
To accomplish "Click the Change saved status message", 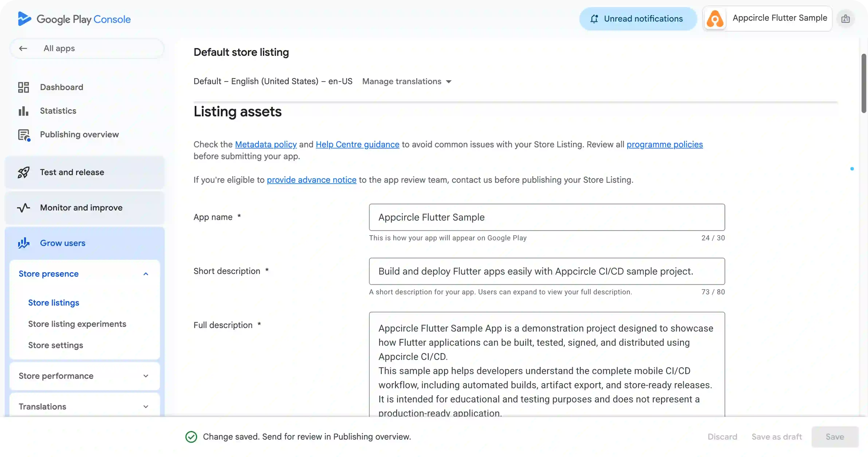I will pos(307,437).
